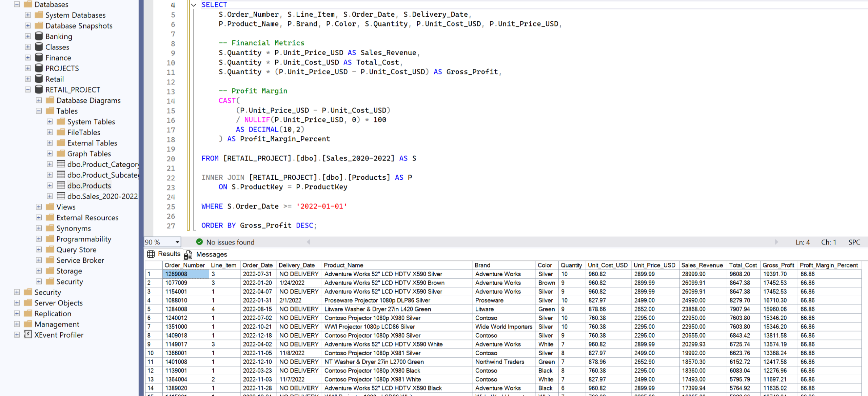Expand the dbo.Products table node
868x396 pixels.
tap(50, 185)
